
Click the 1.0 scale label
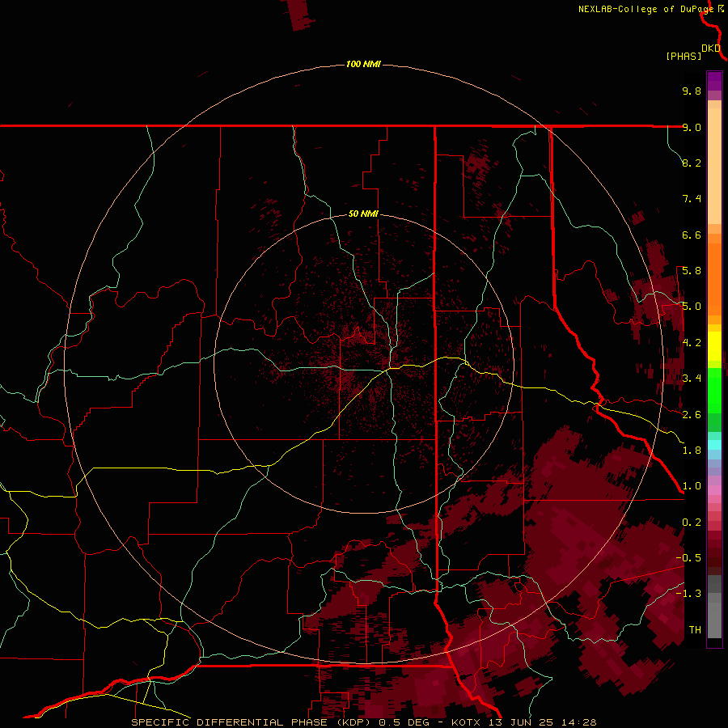(692, 486)
